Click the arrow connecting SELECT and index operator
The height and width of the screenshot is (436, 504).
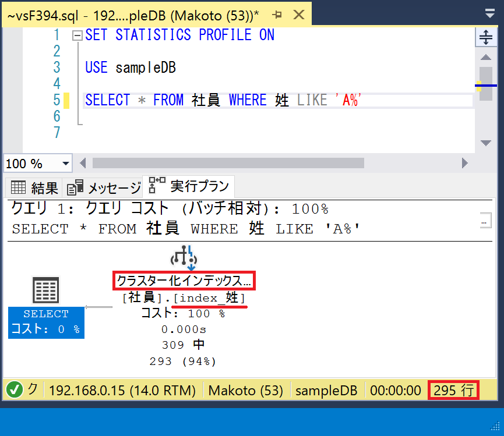point(98,307)
